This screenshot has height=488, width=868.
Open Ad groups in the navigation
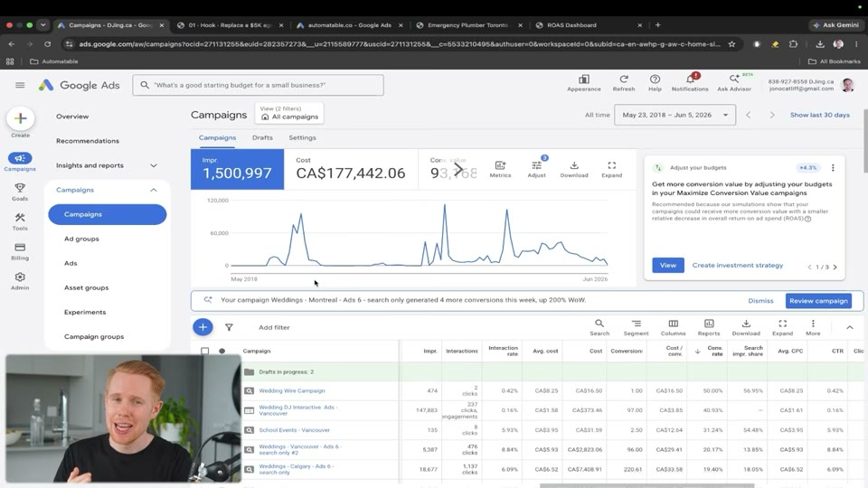click(x=81, y=239)
